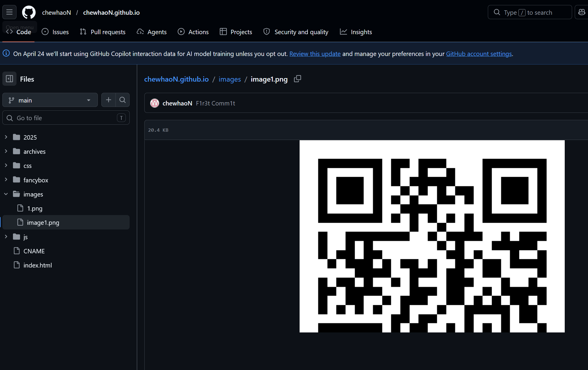
Task: Click the chewhaoN owner link in header
Action: 57,12
